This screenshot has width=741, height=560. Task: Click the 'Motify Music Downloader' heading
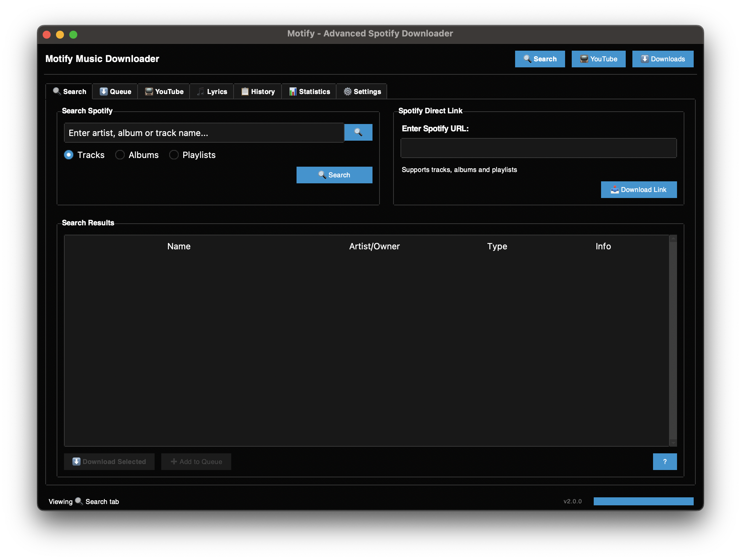click(102, 59)
